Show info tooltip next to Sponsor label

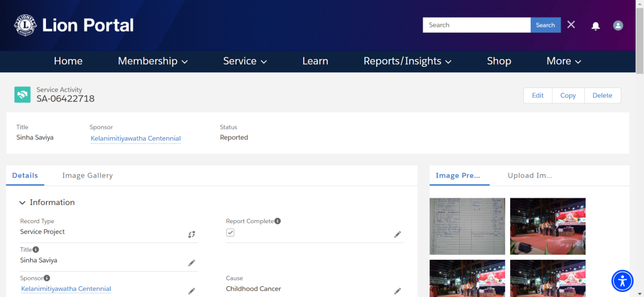[x=47, y=277]
